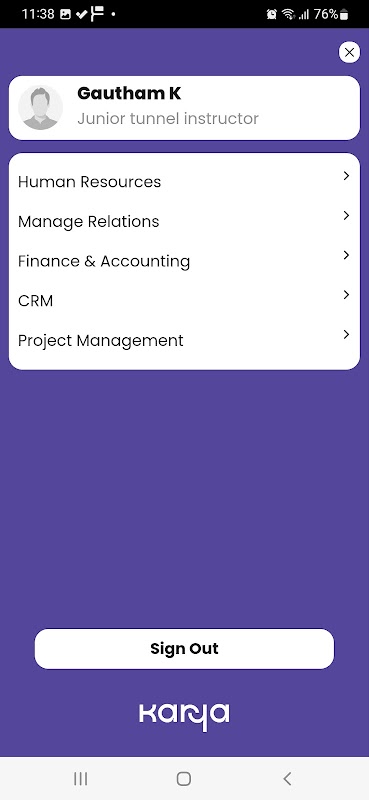
Task: Expand the Project Management chevron
Action: tap(347, 335)
